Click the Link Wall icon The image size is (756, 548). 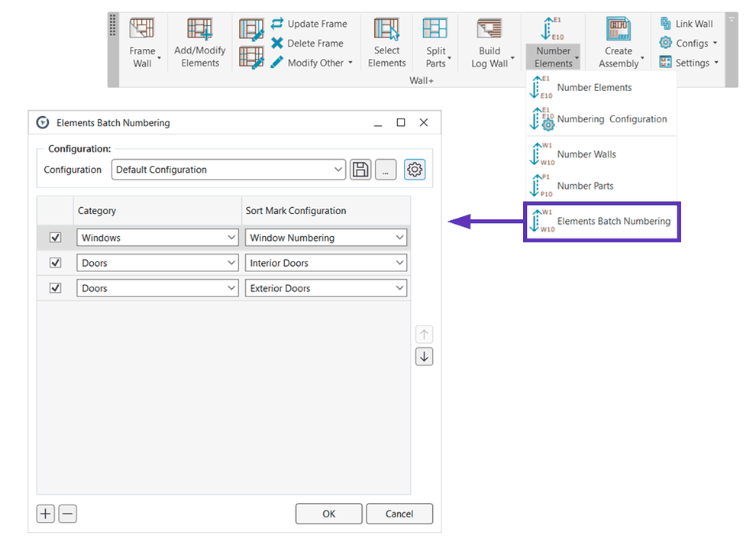[x=665, y=23]
